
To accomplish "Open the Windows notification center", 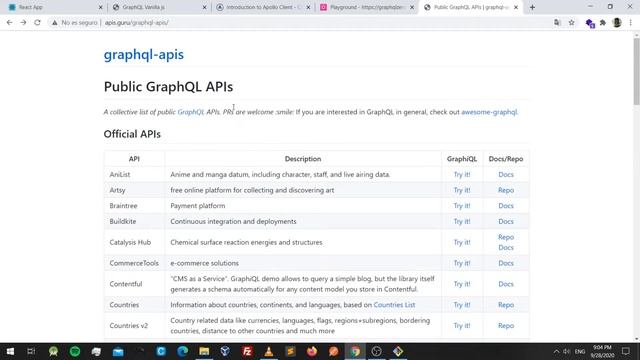I will click(626, 351).
